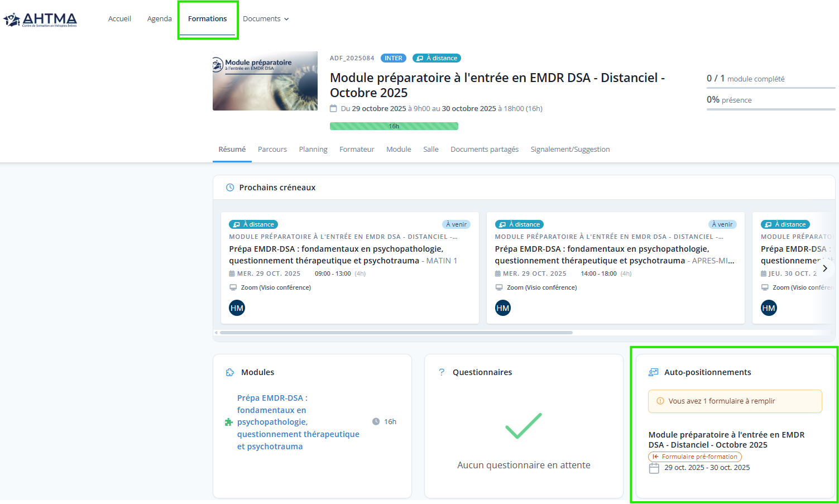
Task: Click the green 16h progress bar
Action: click(x=394, y=126)
